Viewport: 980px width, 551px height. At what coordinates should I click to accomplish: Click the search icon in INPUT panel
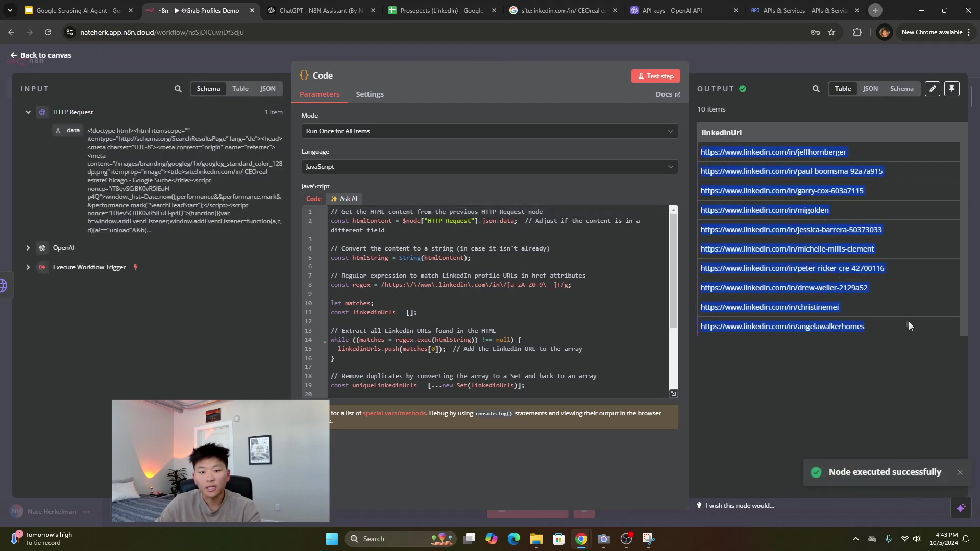pyautogui.click(x=178, y=89)
